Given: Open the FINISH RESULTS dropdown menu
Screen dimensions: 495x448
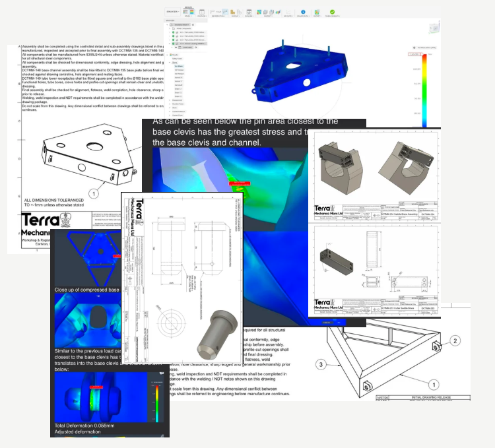Looking at the screenshot, I should click(x=333, y=16).
